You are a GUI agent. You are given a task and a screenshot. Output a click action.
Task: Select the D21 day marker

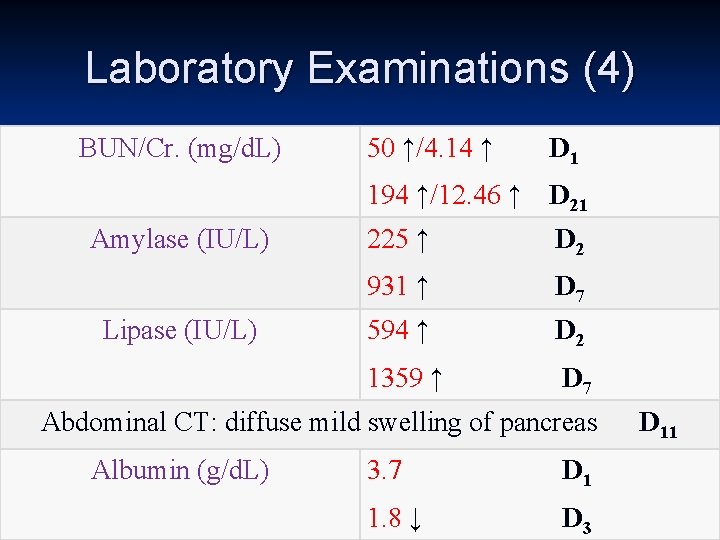568,197
